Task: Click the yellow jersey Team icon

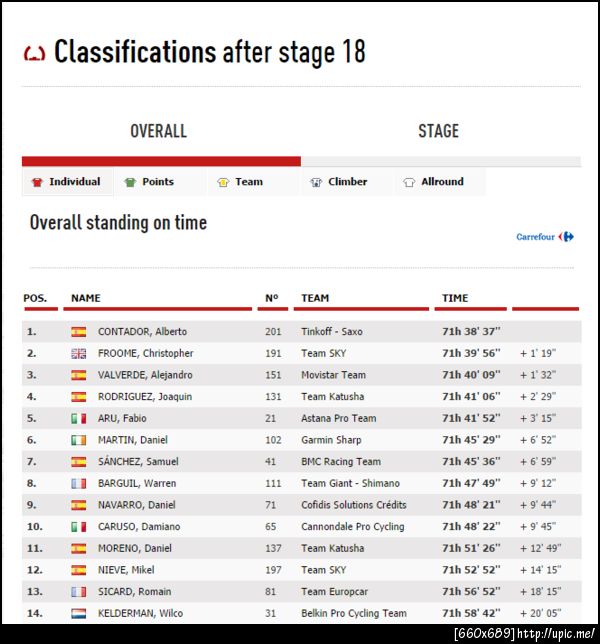Action: coord(223,182)
